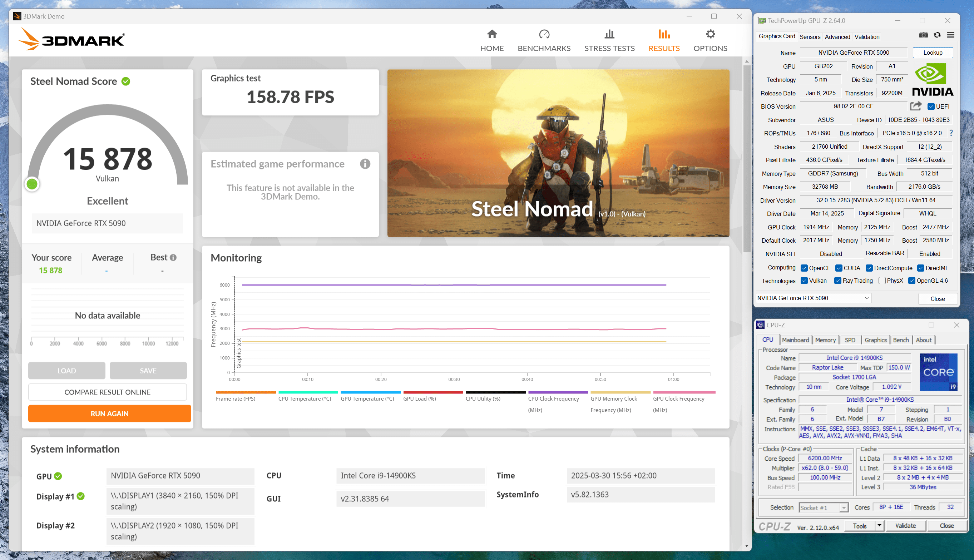Viewport: 974px width, 560px height.
Task: Click the Steel Nomad Score verified checkmark
Action: [x=126, y=81]
